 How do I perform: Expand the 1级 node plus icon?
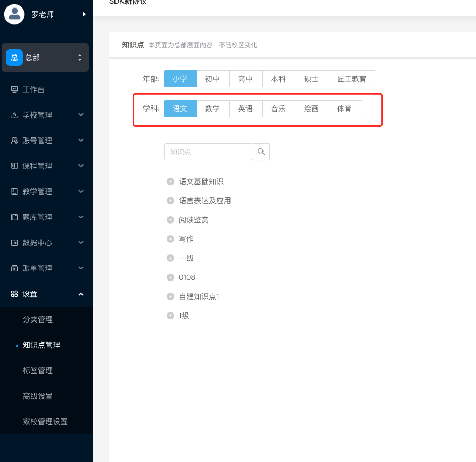pyautogui.click(x=170, y=316)
